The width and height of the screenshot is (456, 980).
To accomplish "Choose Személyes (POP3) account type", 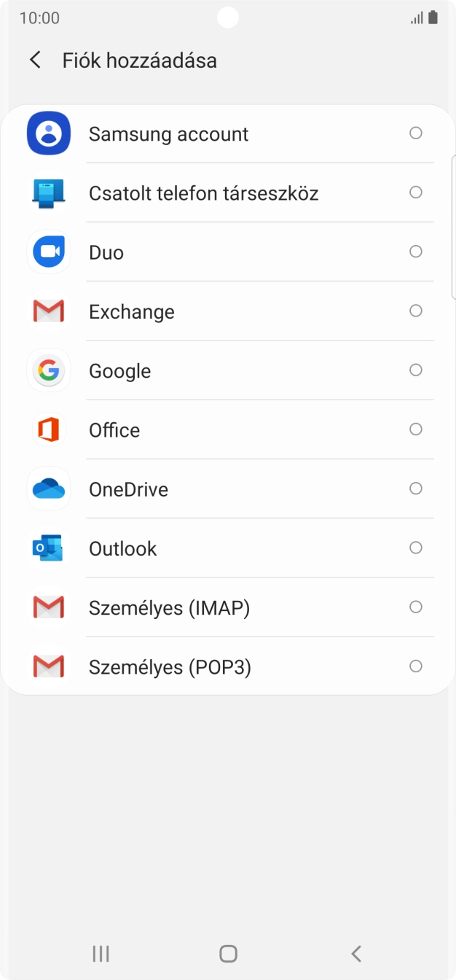I will pos(170,666).
